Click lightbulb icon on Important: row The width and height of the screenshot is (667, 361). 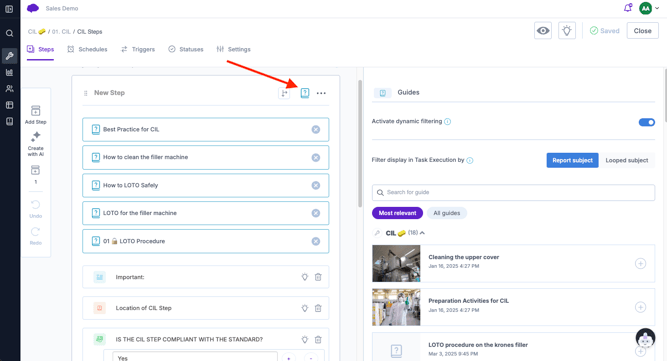pos(305,277)
